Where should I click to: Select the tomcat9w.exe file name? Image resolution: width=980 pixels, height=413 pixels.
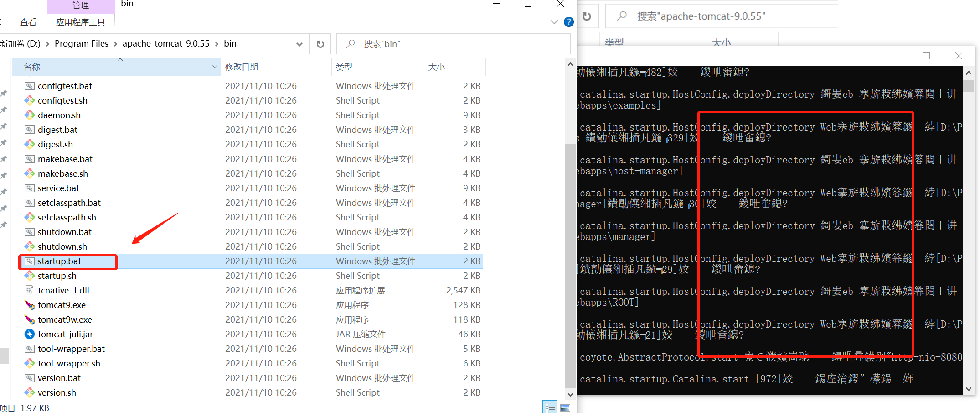pos(65,319)
